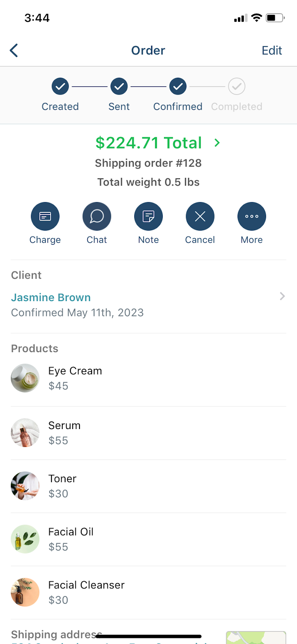Open Jasmine Brown client link

51,297
